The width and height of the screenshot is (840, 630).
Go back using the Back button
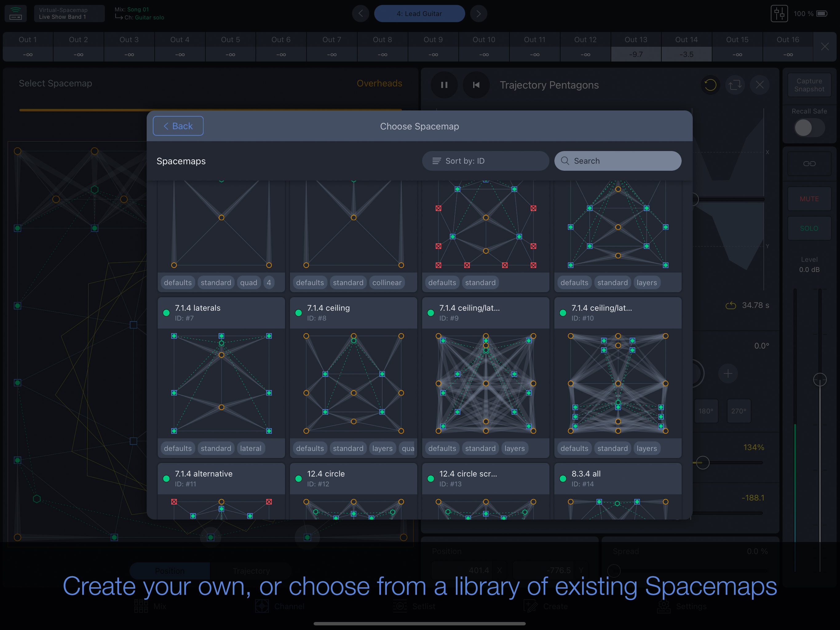pos(178,126)
